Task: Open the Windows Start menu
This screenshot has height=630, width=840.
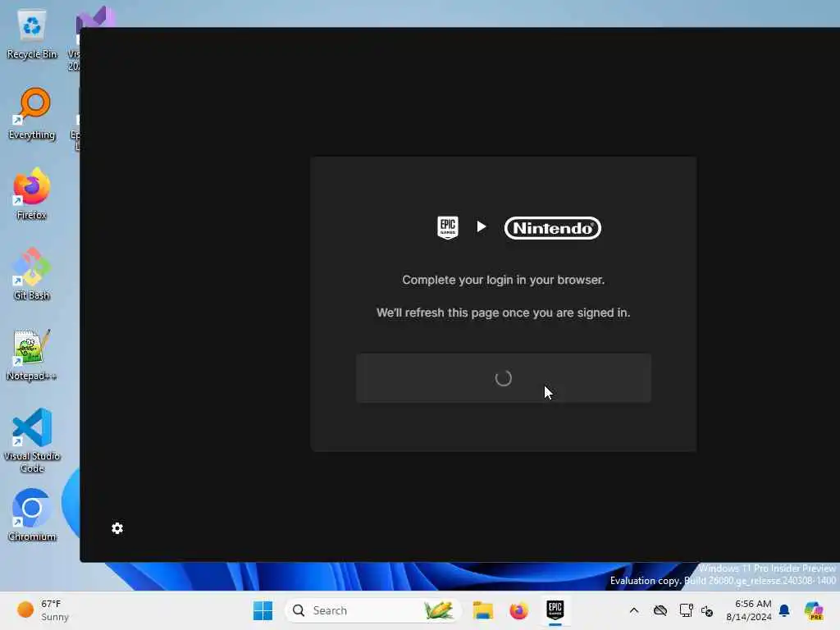Action: [262, 610]
